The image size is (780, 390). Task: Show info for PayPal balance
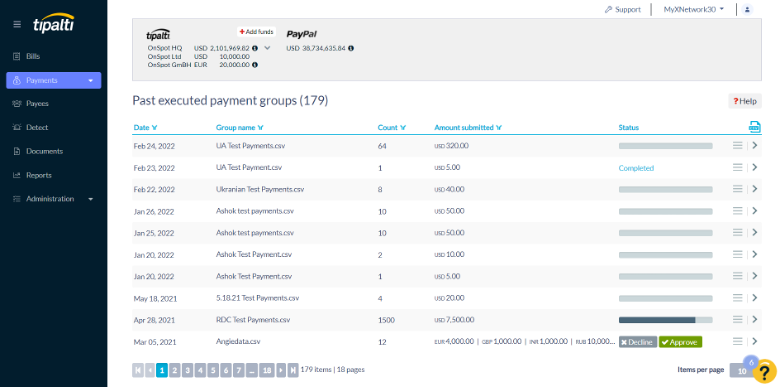[351, 48]
